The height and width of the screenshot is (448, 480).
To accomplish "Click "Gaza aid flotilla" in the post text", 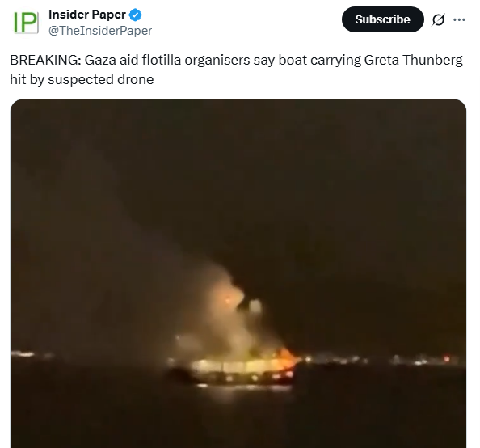I will pyautogui.click(x=133, y=60).
